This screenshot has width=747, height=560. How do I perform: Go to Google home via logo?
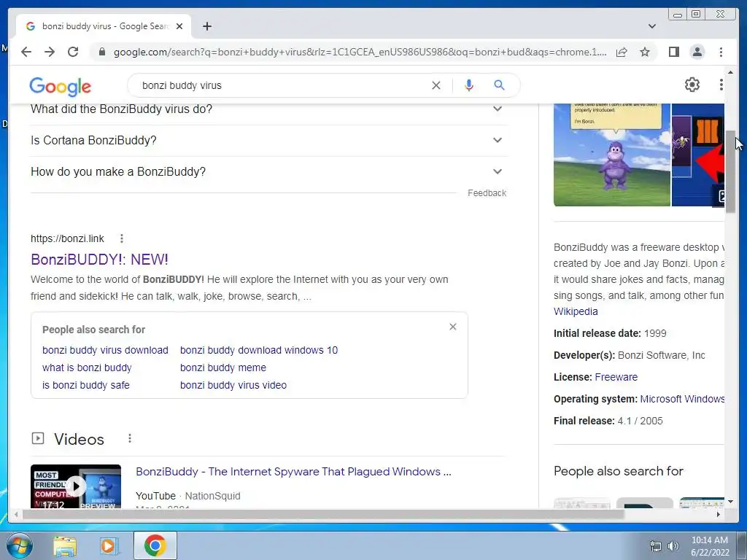pos(60,86)
